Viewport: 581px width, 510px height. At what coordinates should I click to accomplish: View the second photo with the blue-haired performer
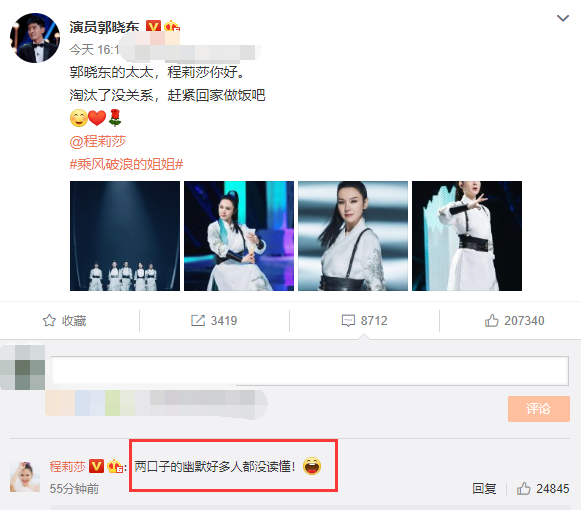pyautogui.click(x=239, y=236)
